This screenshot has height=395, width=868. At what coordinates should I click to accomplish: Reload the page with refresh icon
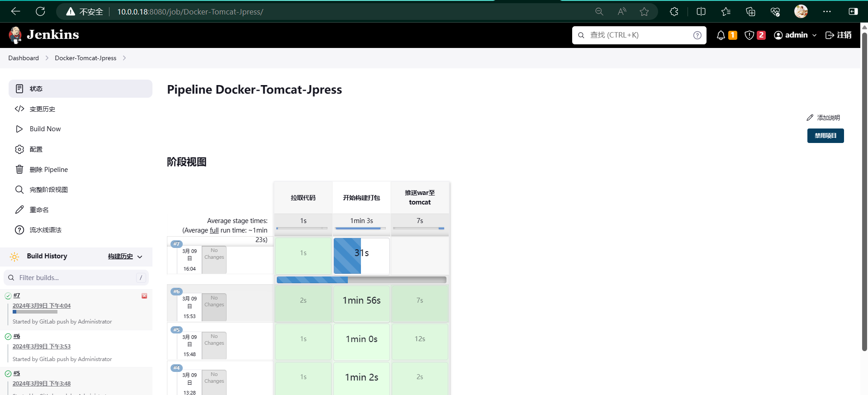40,11
